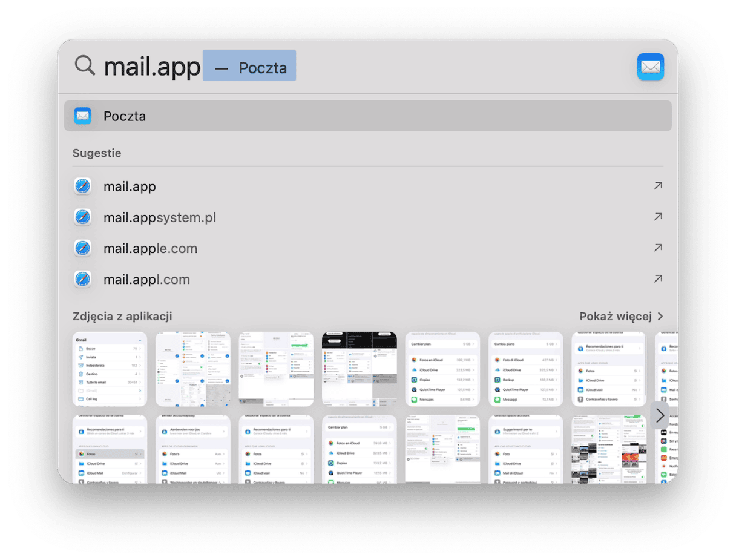
Task: Click the right arrow to see more thumbnails
Action: (660, 415)
